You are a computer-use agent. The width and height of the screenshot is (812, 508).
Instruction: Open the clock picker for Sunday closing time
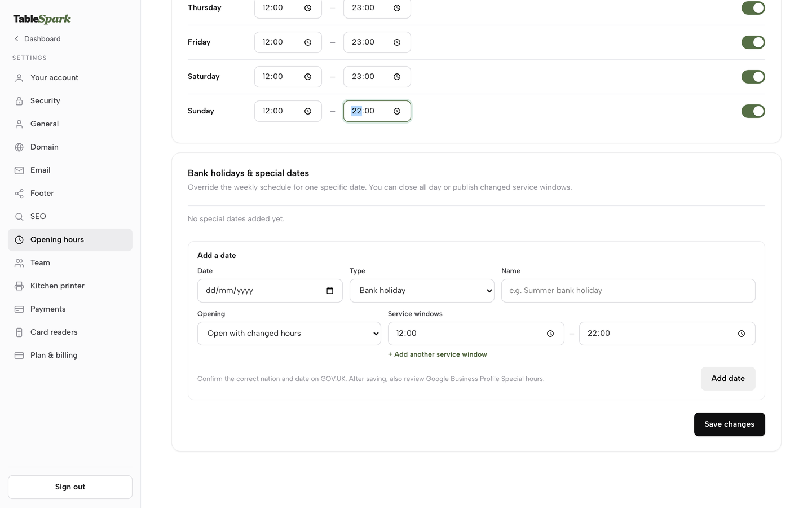397,111
